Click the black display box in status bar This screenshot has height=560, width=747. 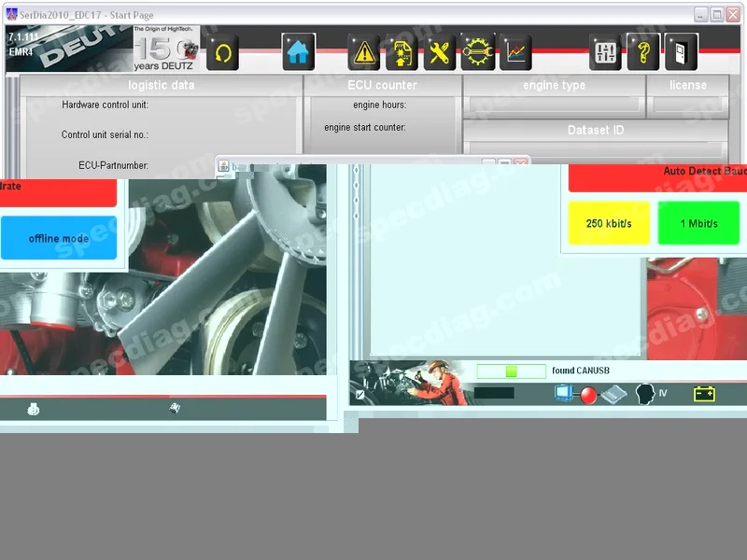pos(494,393)
